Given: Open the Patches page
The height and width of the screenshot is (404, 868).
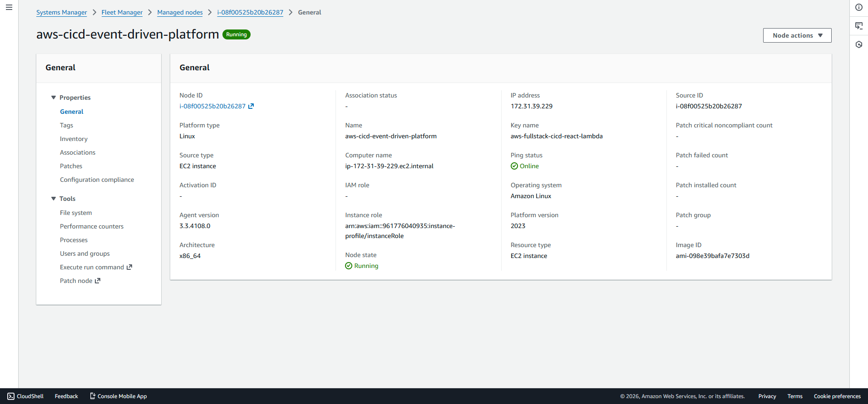Looking at the screenshot, I should coord(71,166).
